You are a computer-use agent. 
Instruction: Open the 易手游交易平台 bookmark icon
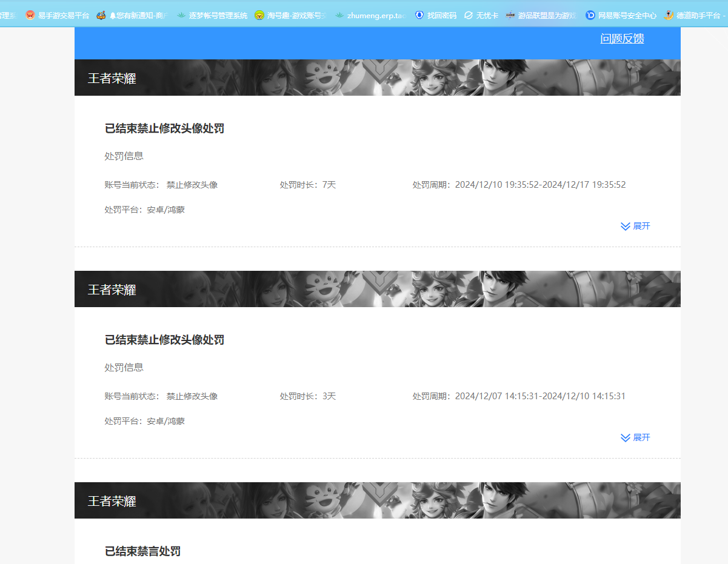30,16
